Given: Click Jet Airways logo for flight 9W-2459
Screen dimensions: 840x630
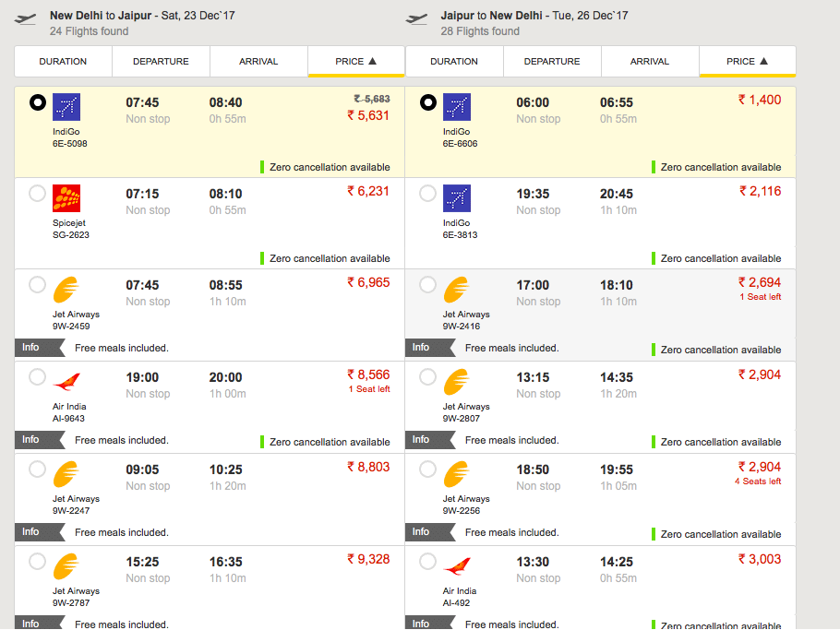Looking at the screenshot, I should [66, 290].
